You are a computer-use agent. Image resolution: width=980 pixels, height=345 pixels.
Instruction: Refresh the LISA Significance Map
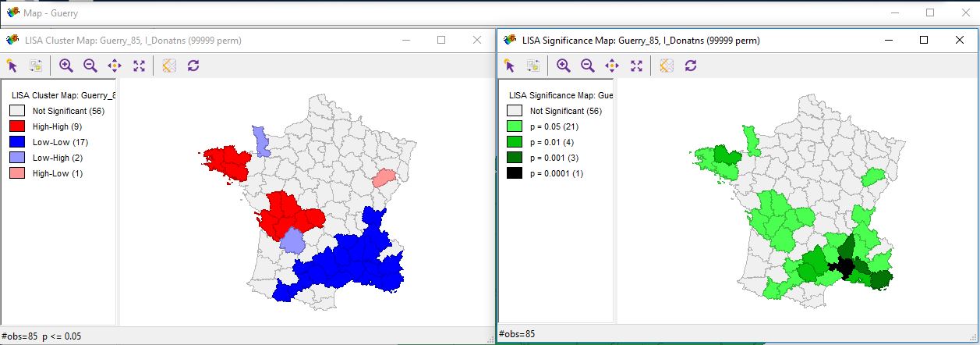[x=691, y=66]
